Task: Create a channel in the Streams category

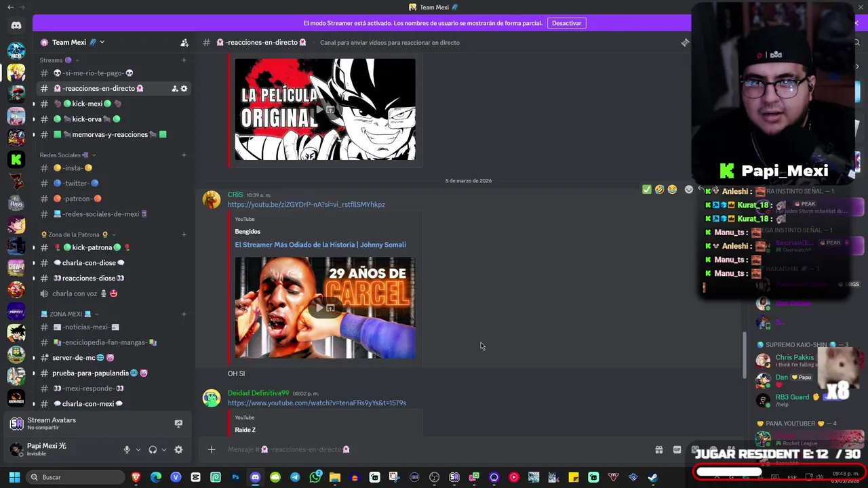Action: pyautogui.click(x=184, y=60)
